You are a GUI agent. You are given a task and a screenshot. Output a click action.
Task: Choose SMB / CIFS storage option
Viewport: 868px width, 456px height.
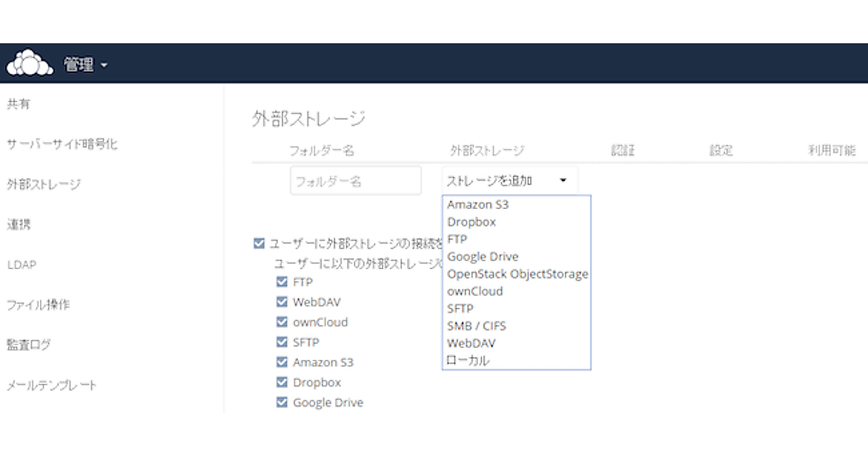[477, 326]
